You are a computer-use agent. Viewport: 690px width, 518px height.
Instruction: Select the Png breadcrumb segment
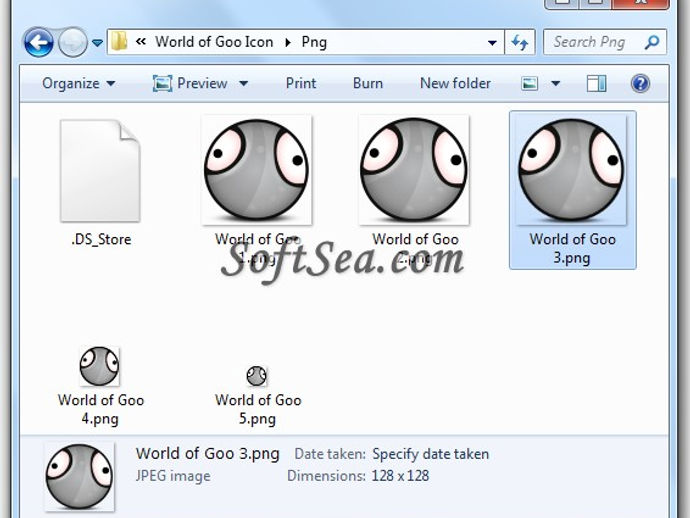tap(314, 42)
